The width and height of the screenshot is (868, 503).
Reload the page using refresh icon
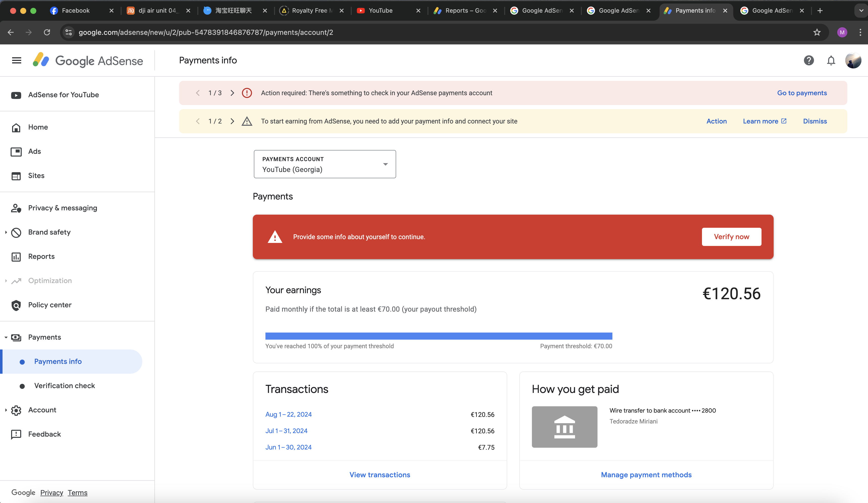click(x=47, y=32)
